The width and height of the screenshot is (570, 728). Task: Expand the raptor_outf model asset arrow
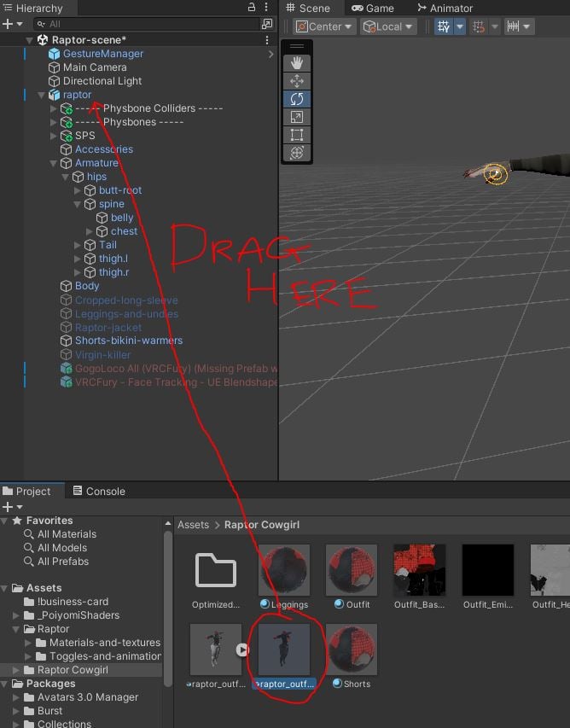pos(241,649)
